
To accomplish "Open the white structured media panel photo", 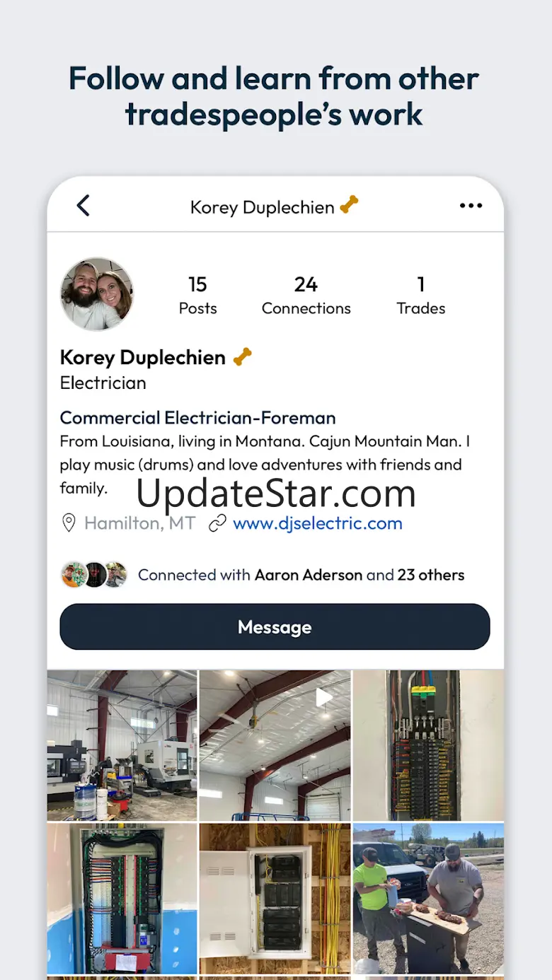I will [x=275, y=898].
